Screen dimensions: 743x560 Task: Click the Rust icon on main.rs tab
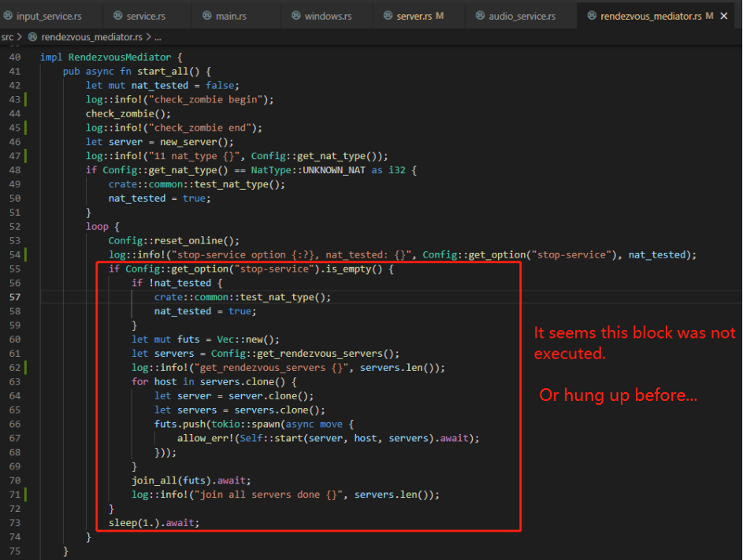206,14
